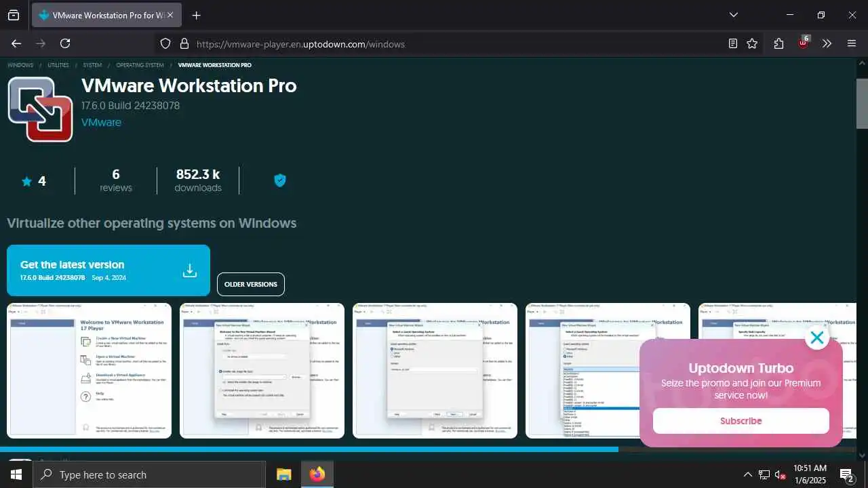Click the VMware Workstation Pro app logo

(40, 109)
